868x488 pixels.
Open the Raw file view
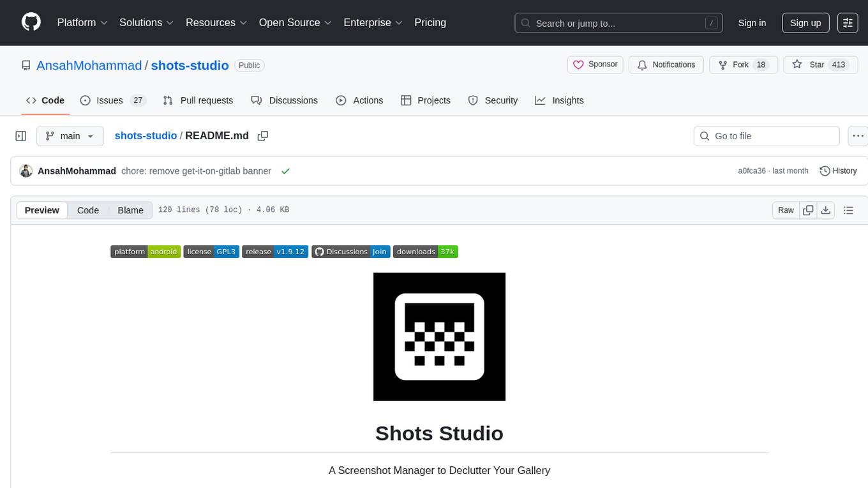(x=786, y=210)
